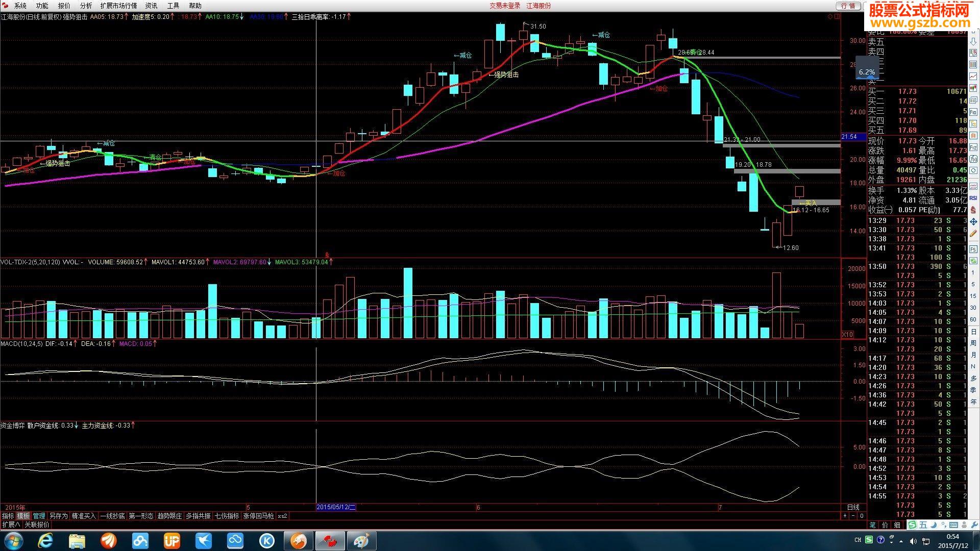This screenshot has width=980, height=551.
Task: Click the blue down-arrow sidebar icon
Action: [973, 41]
